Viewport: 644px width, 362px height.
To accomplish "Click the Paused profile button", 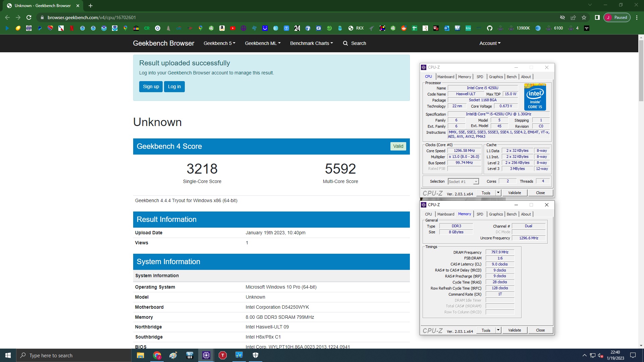I will coord(617,17).
